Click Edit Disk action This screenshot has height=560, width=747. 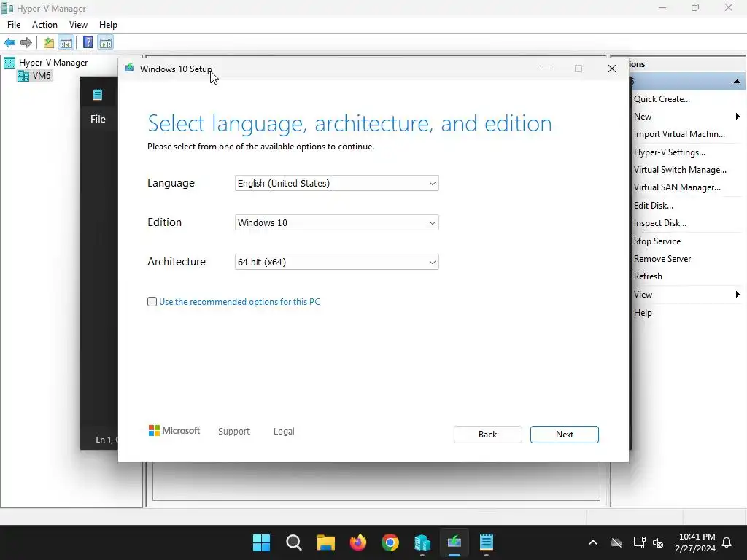[x=653, y=206]
